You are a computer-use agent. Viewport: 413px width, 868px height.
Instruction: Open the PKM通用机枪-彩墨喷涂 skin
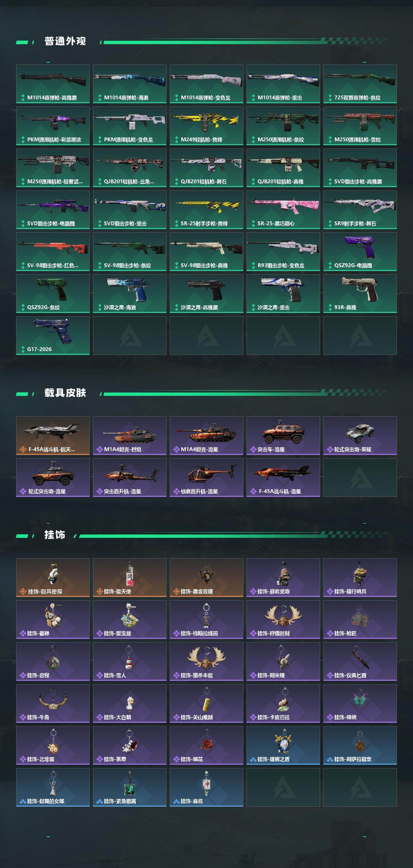point(53,126)
